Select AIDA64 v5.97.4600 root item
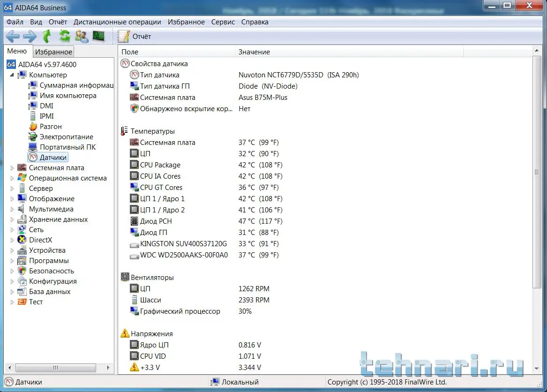 (42, 64)
